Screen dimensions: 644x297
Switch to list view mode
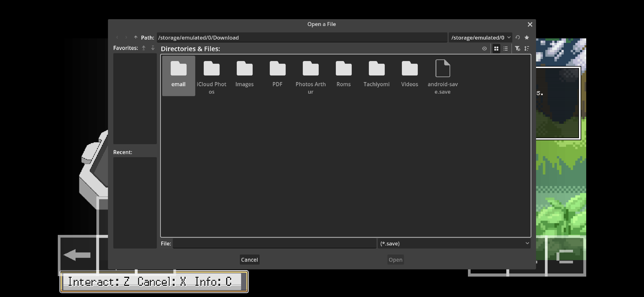505,48
